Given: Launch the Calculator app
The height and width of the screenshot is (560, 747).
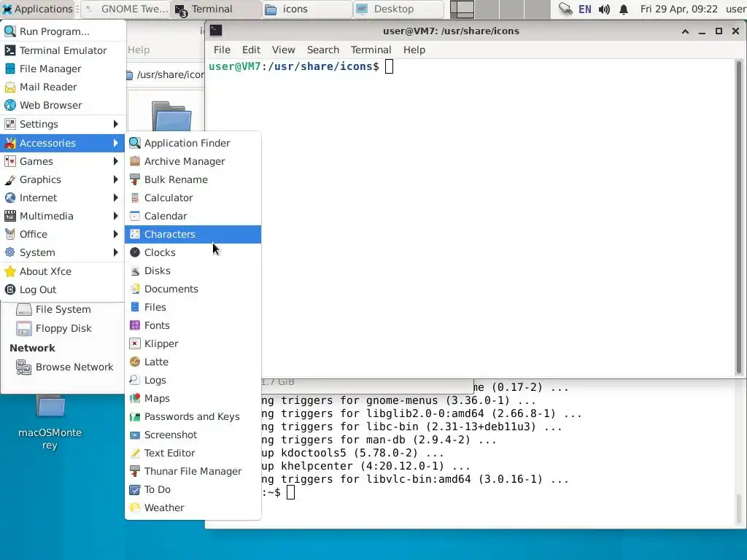Looking at the screenshot, I should 193,198.
